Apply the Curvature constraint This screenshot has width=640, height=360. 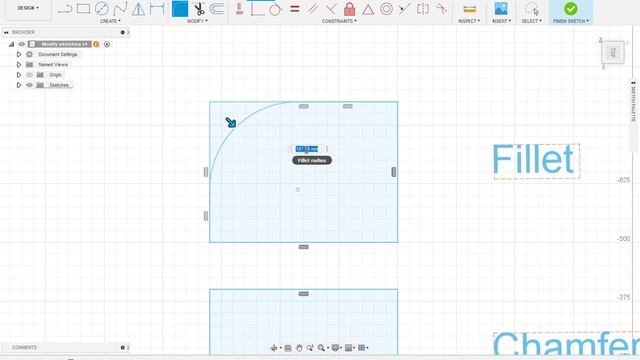[x=441, y=9]
